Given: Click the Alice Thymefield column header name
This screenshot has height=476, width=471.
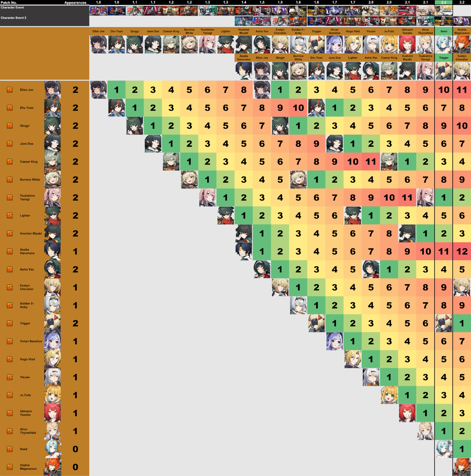Looking at the screenshot, I should point(425,31).
